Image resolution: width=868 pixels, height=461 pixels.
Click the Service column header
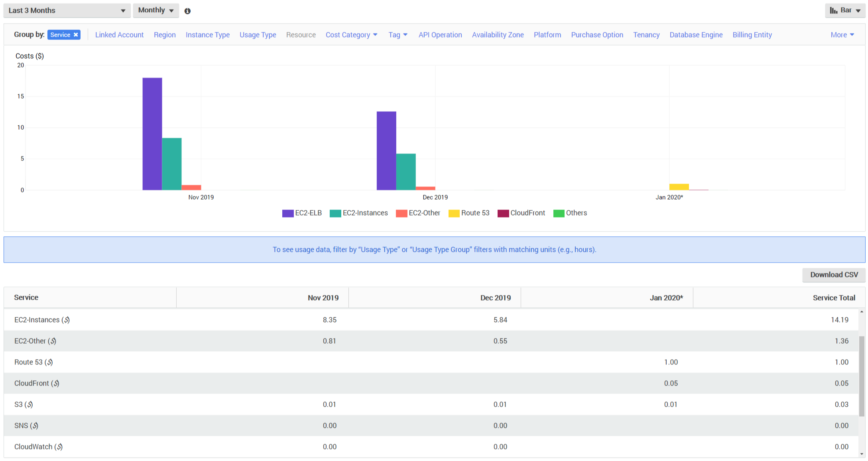(90, 297)
